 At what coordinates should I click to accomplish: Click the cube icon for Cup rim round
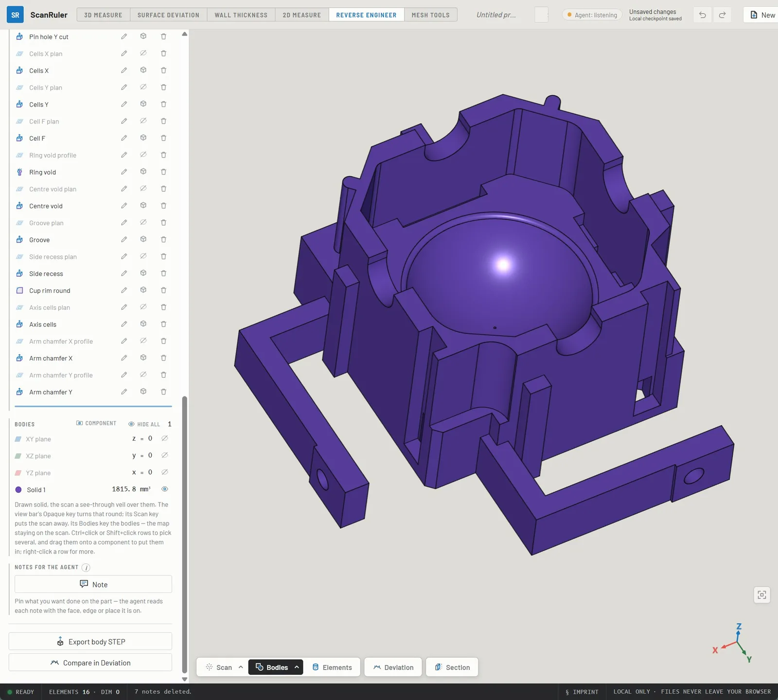click(143, 290)
